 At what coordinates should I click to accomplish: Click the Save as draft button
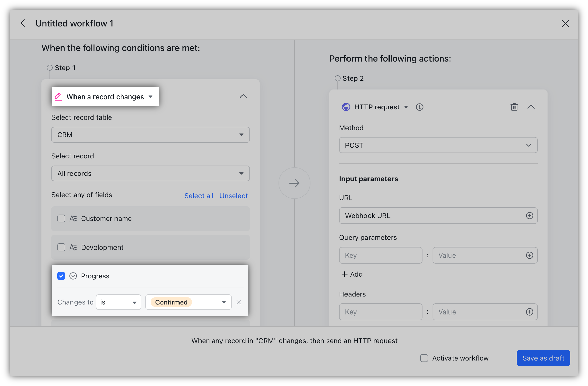coord(543,358)
